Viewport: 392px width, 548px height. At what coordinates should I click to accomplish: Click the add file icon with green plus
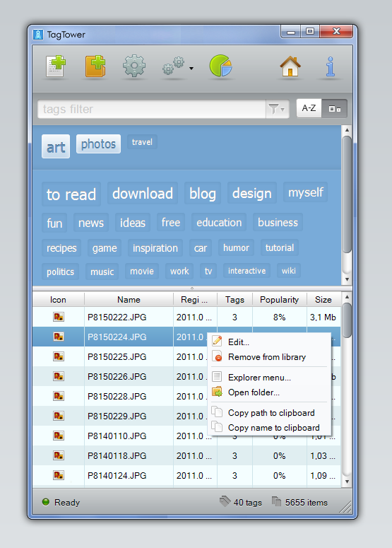(56, 66)
